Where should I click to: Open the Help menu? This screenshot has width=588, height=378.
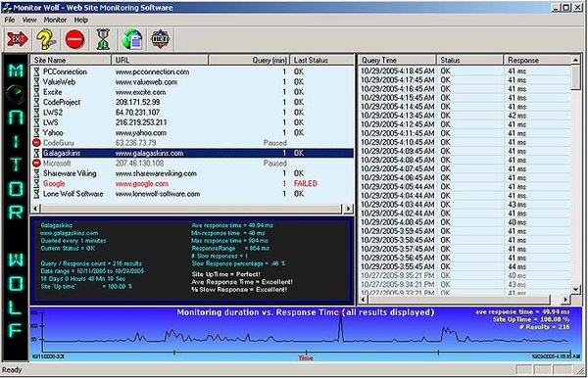click(x=81, y=20)
